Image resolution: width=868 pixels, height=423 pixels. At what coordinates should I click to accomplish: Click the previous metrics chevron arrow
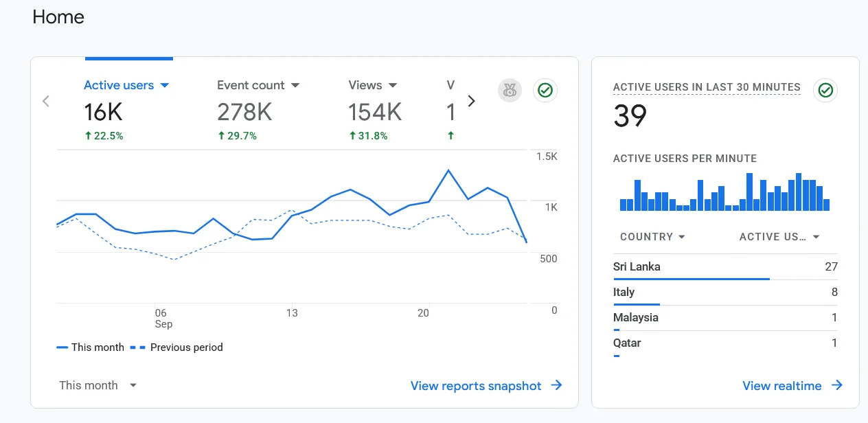[46, 102]
